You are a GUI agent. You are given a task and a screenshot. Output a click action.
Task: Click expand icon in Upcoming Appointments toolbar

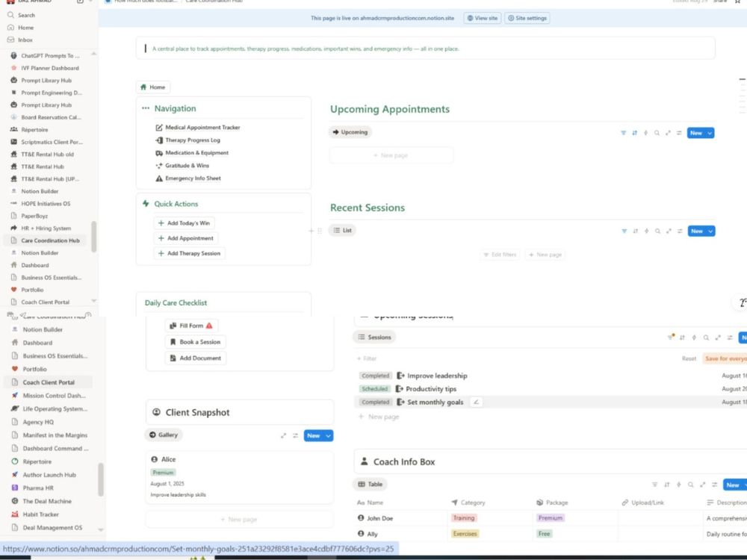(x=668, y=133)
